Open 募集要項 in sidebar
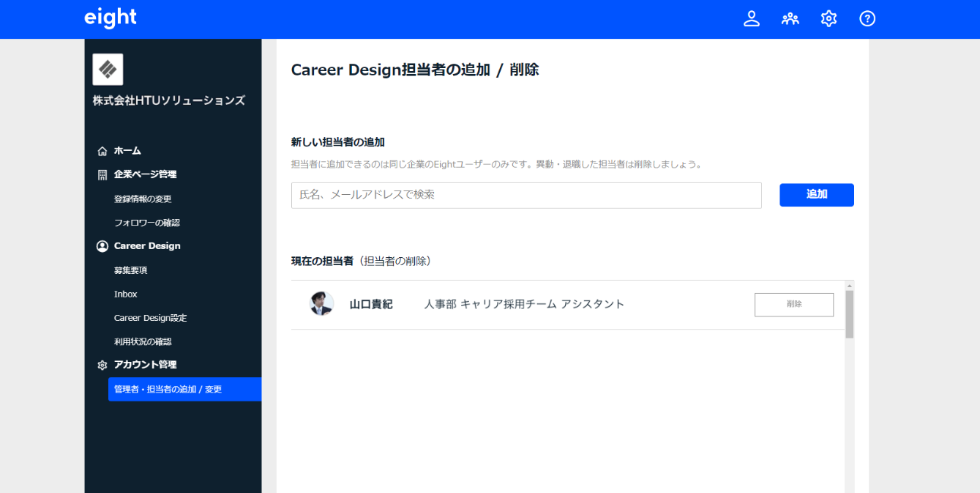This screenshot has height=493, width=980. 131,270
